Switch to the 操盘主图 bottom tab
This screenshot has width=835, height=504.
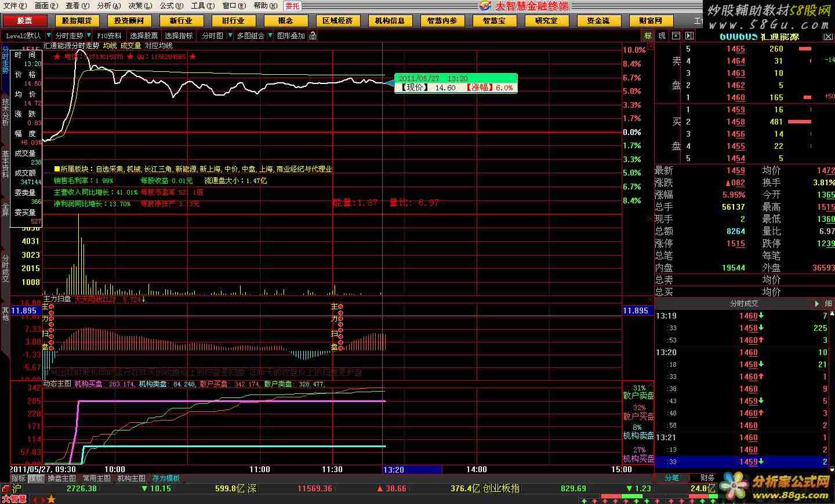62,479
